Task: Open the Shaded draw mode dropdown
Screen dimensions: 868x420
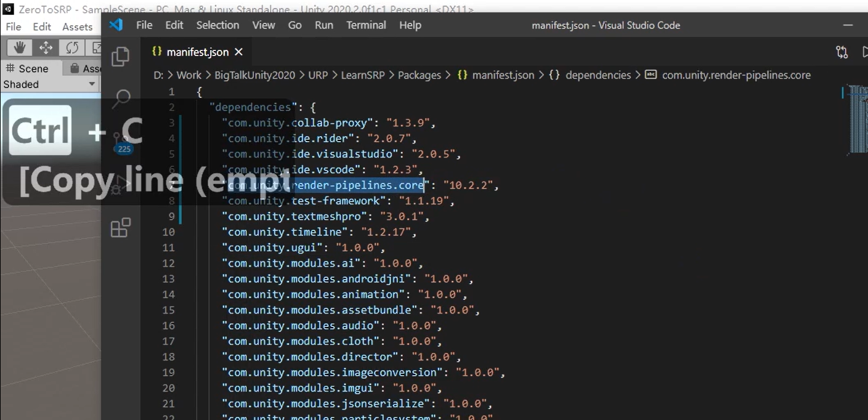Action: pos(49,84)
